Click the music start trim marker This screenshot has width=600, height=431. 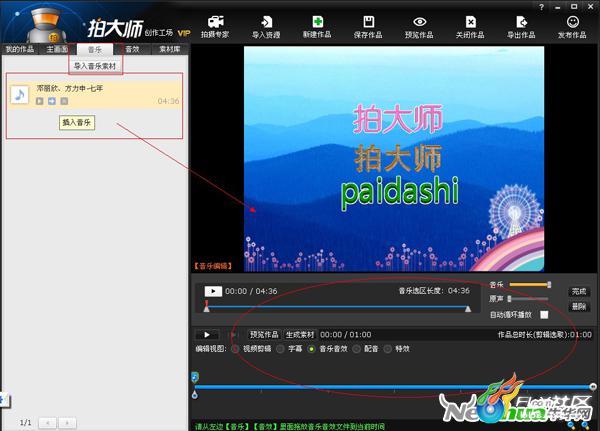point(207,307)
